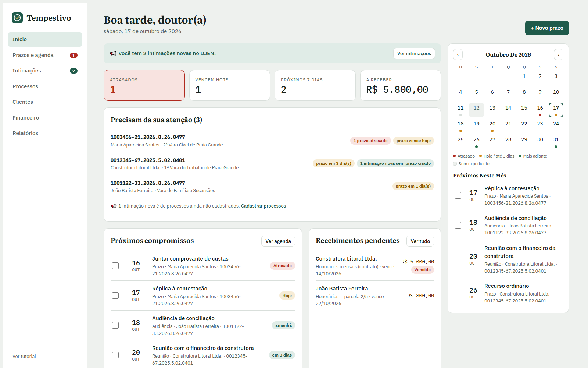Open process 1003456-21.2026.8.26.0477 in attention list
The image size is (588, 368).
(272, 141)
